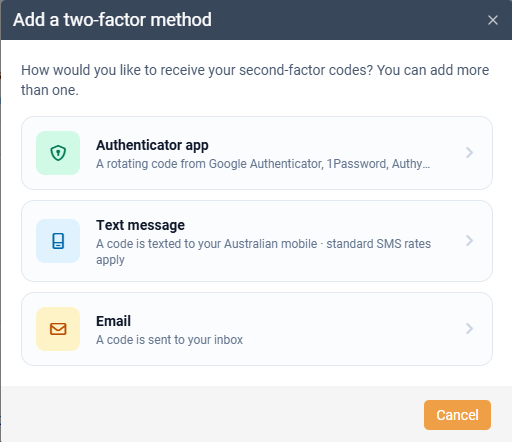Select the "Authenticator app" heading
512x442 pixels.
coord(152,145)
